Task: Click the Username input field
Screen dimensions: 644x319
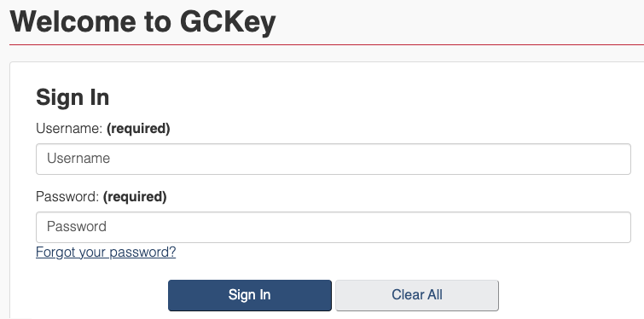Action: point(334,159)
